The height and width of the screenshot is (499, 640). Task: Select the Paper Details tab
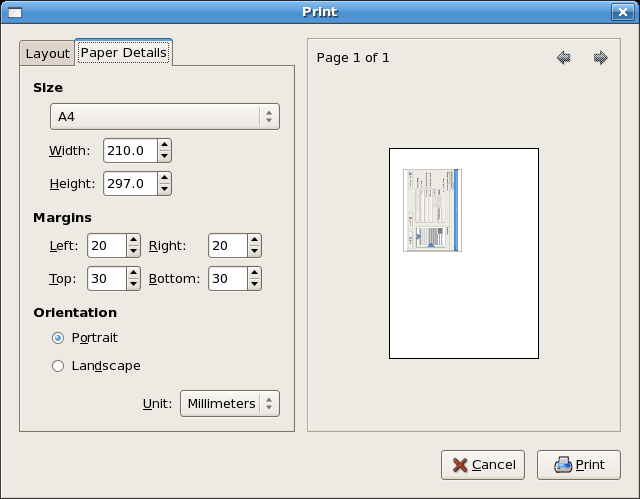tap(123, 52)
